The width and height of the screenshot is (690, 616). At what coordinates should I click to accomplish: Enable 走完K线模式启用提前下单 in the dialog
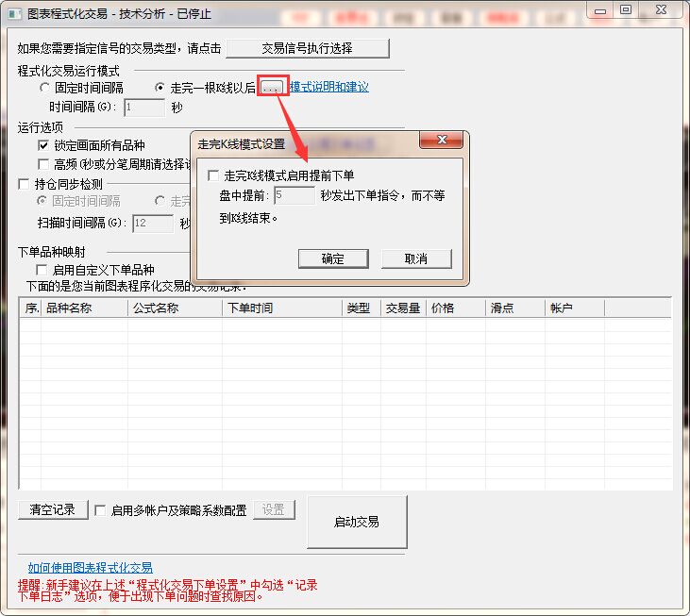[213, 175]
